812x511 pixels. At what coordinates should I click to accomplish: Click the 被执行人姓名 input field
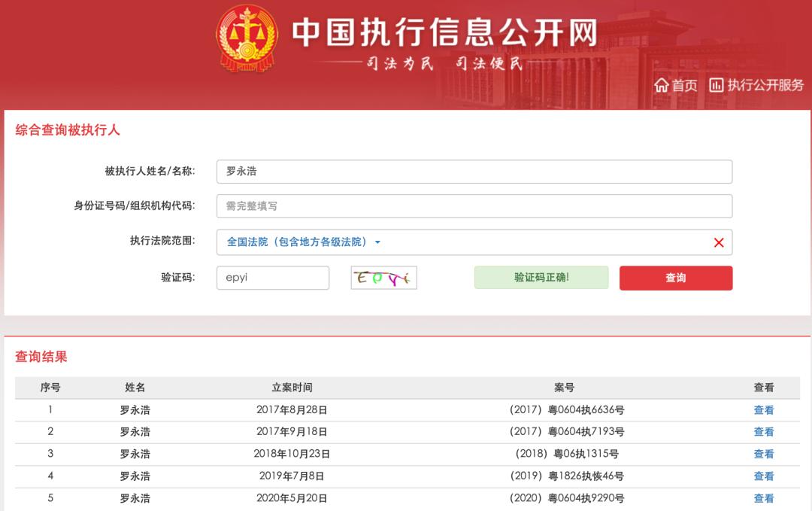pos(474,172)
